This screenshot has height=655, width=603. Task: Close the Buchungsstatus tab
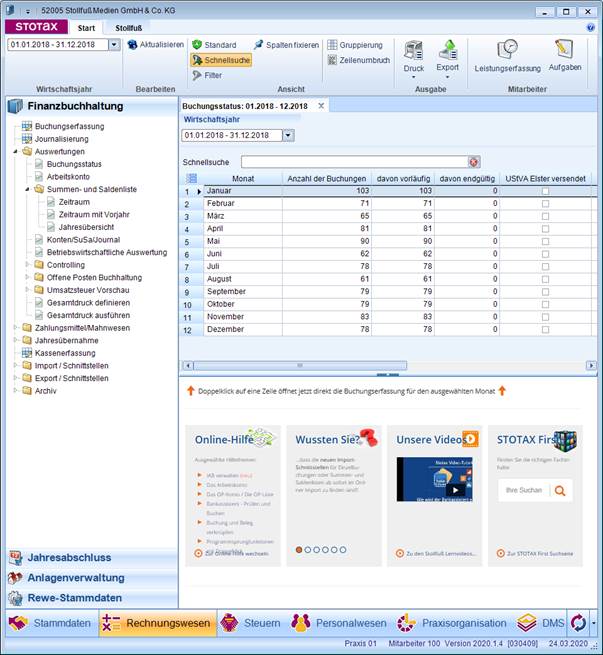point(321,106)
